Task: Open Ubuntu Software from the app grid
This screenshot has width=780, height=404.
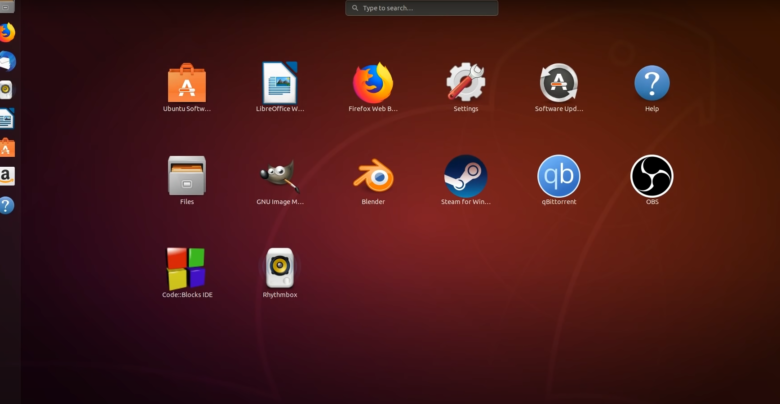Action: [x=187, y=83]
